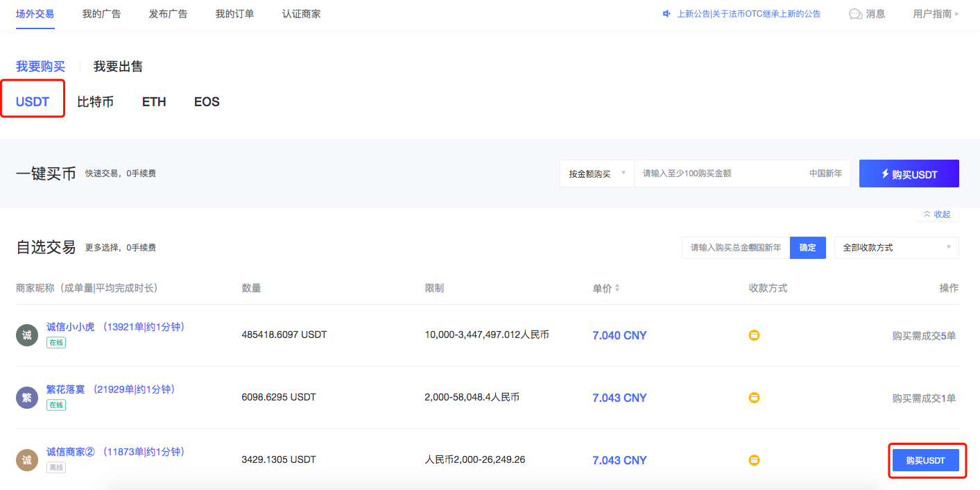
Task: Click payment method icon for 诚信小小虎
Action: coord(754,335)
